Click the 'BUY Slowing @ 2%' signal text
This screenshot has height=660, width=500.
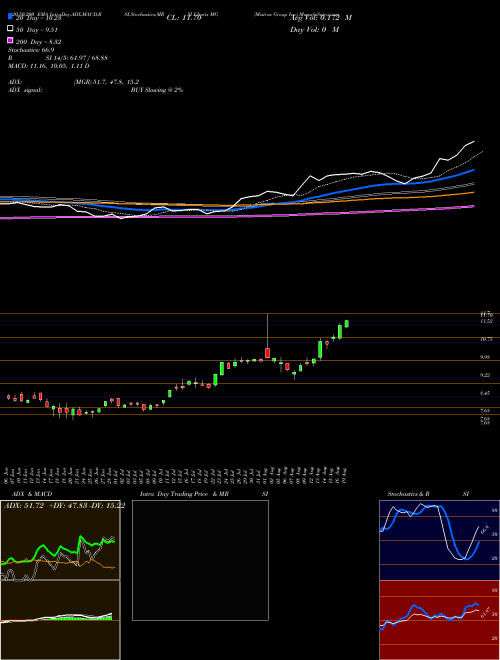coord(157,90)
